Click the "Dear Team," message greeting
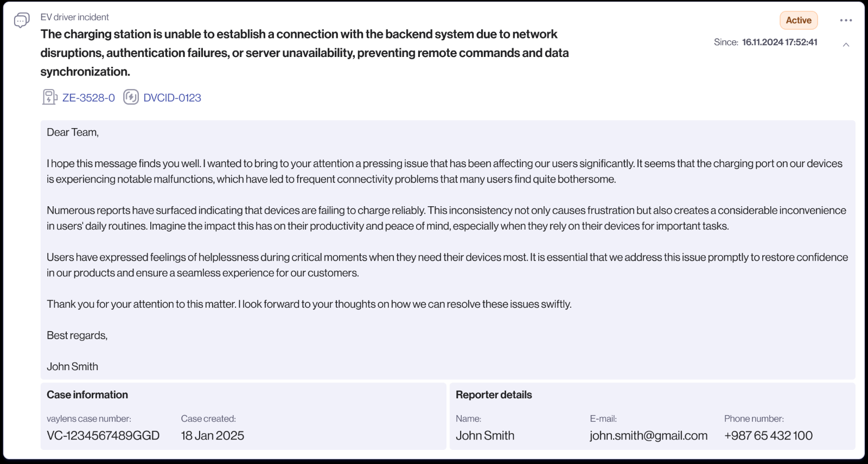The image size is (868, 464). (x=73, y=132)
